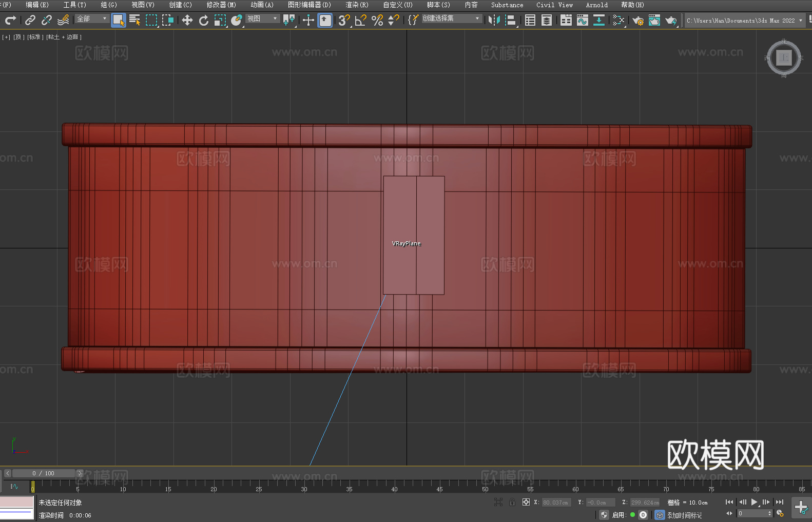Open the Schematic View icon
Image resolution: width=812 pixels, height=522 pixels.
[x=618, y=20]
